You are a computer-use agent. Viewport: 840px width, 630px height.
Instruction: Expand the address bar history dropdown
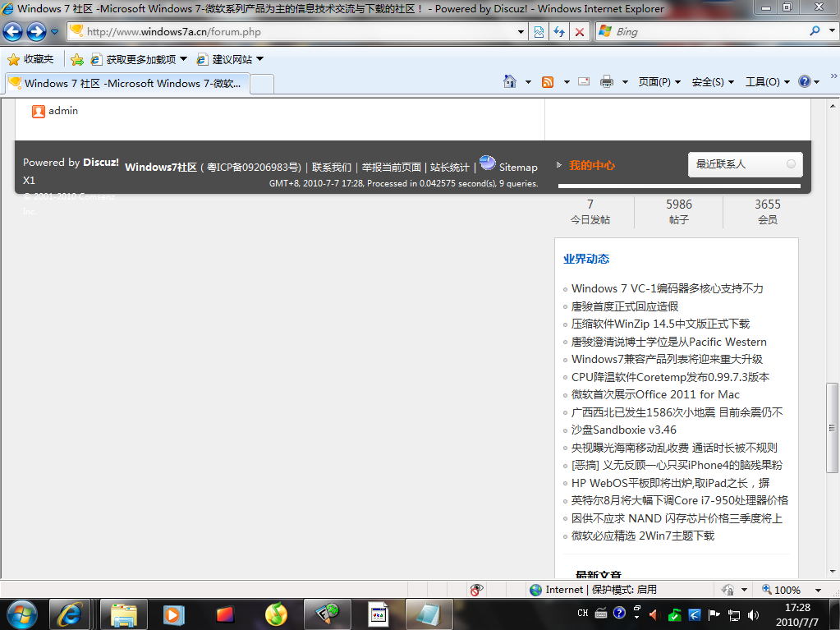(x=521, y=31)
